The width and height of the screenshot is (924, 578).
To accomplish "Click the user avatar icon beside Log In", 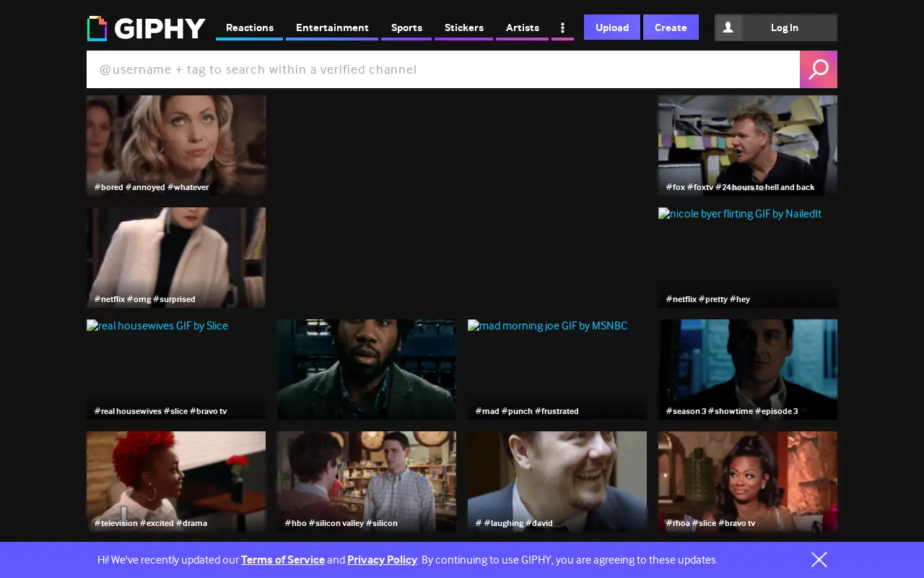I will pos(728,27).
